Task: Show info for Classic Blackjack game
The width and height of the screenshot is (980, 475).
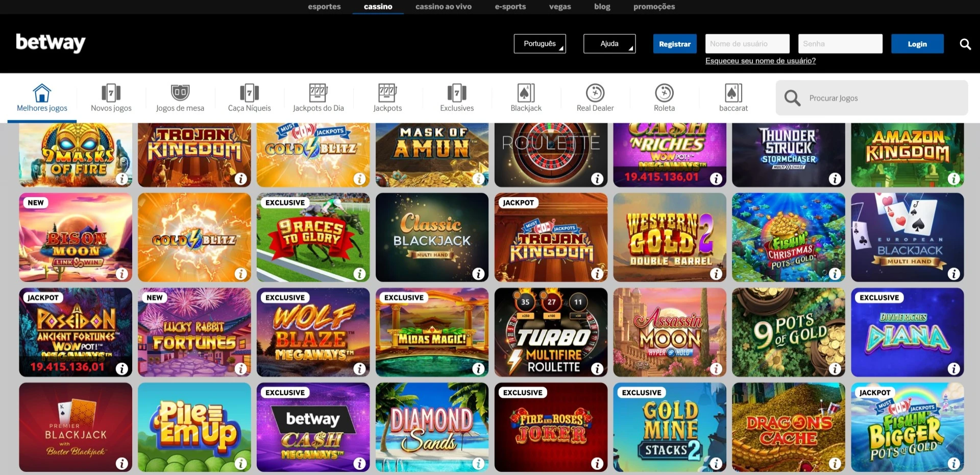Action: pyautogui.click(x=478, y=274)
